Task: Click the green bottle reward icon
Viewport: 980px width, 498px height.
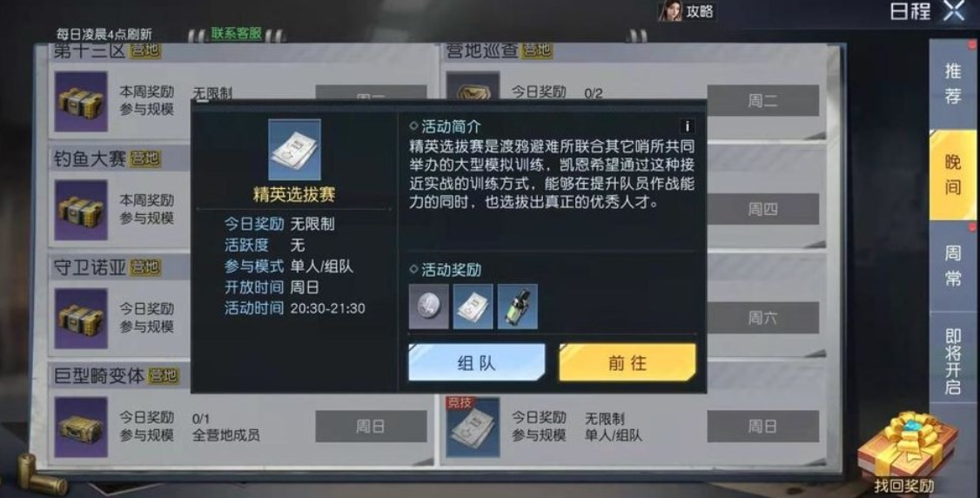Action: click(518, 306)
